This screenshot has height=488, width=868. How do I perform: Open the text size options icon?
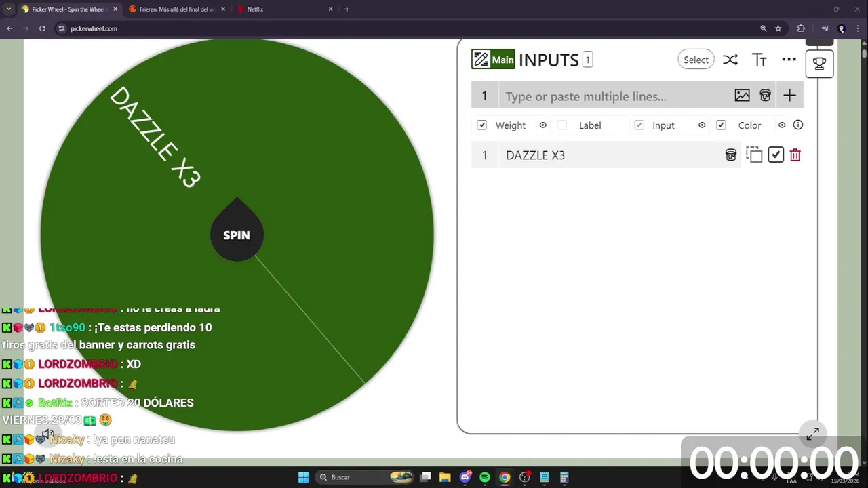[x=759, y=60]
